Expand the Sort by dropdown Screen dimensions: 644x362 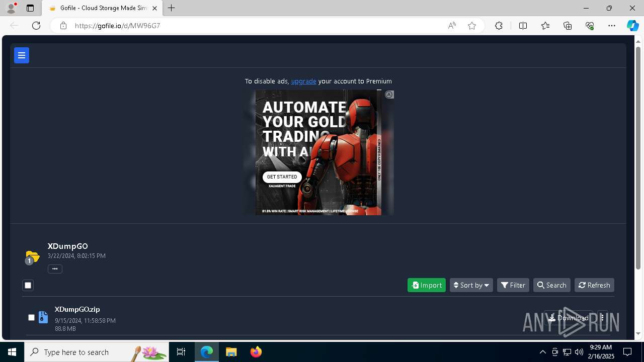point(471,285)
